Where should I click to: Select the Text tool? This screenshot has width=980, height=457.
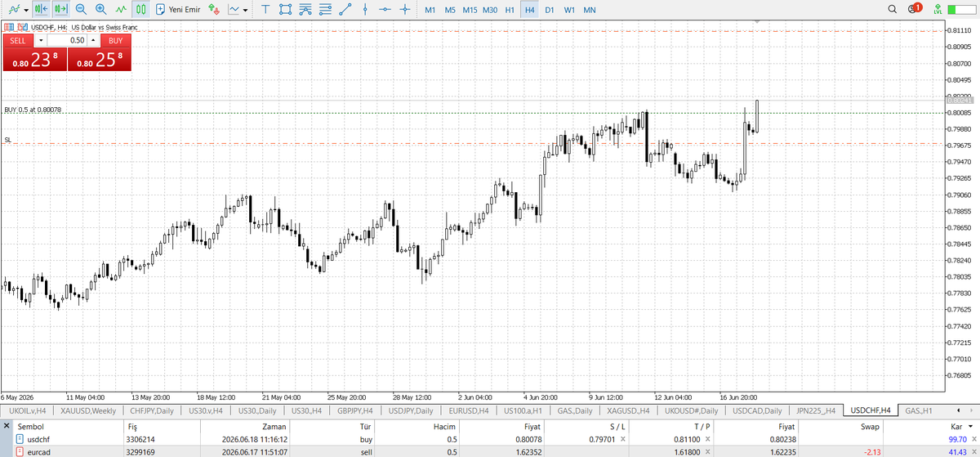pos(265,10)
